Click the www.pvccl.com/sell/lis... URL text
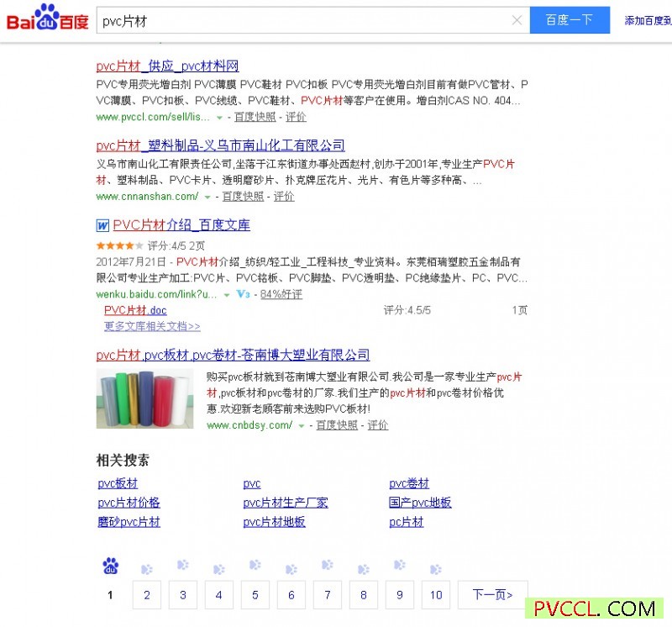Viewport: 672px width, 627px height. [153, 117]
